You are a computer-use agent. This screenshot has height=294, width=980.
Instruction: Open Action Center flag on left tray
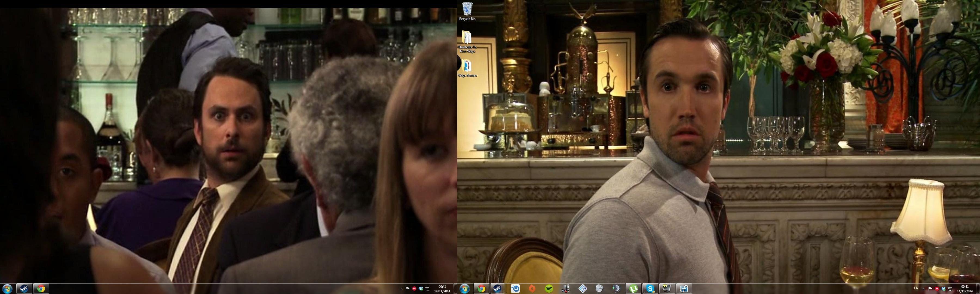tap(408, 289)
